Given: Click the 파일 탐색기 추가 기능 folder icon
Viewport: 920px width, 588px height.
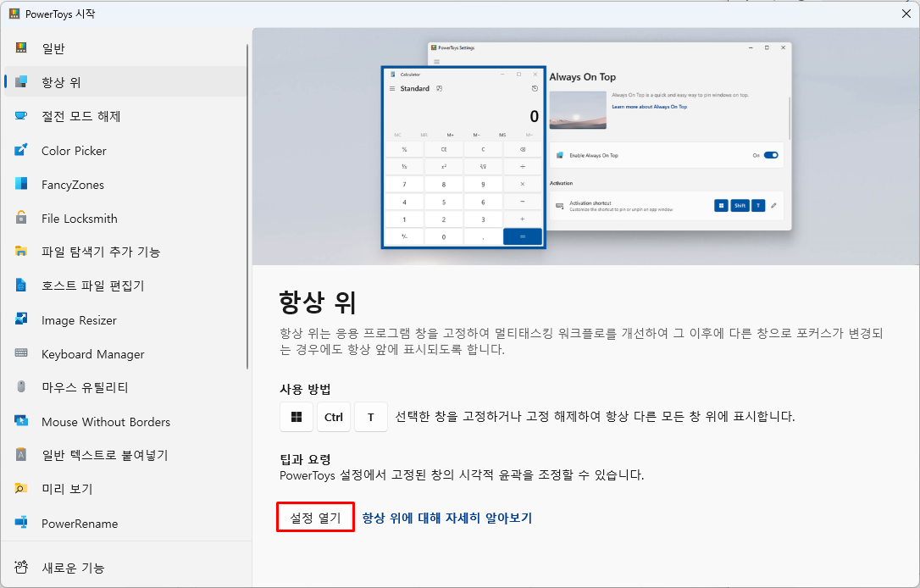Looking at the screenshot, I should 21,251.
